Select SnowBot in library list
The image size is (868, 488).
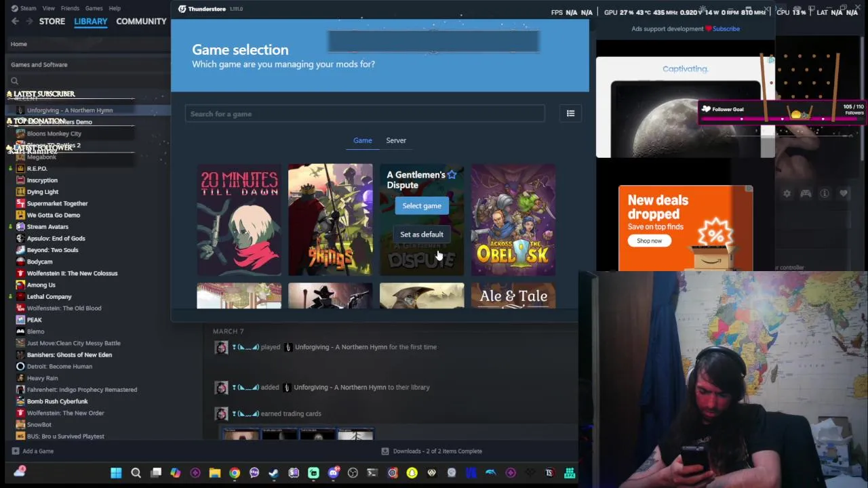click(39, 424)
